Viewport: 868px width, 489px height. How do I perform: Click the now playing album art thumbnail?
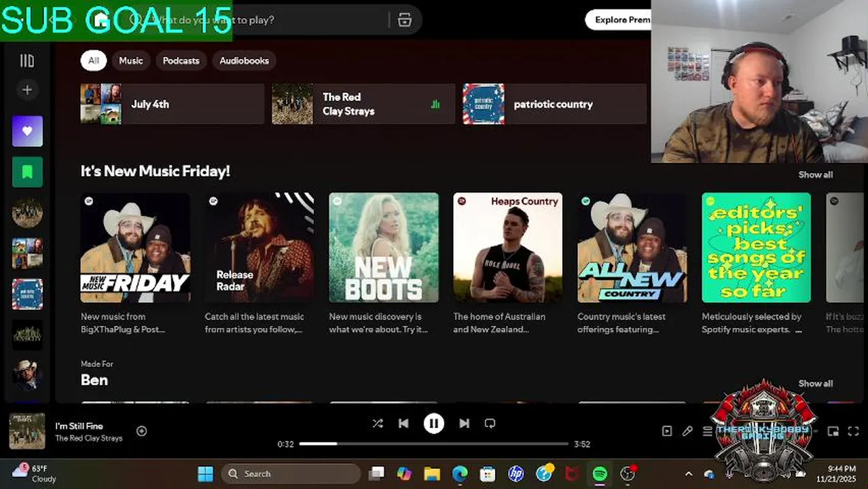(x=27, y=431)
